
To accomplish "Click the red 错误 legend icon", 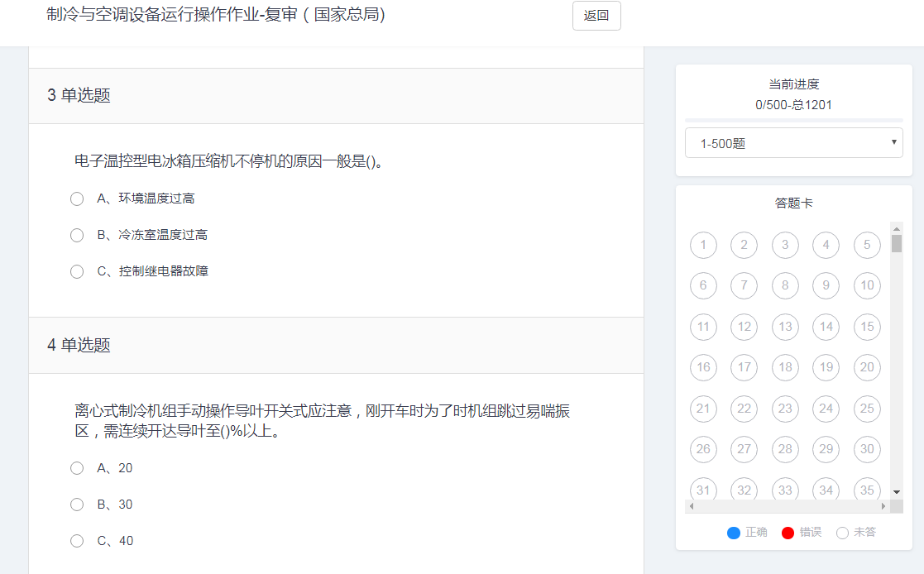I will point(788,533).
